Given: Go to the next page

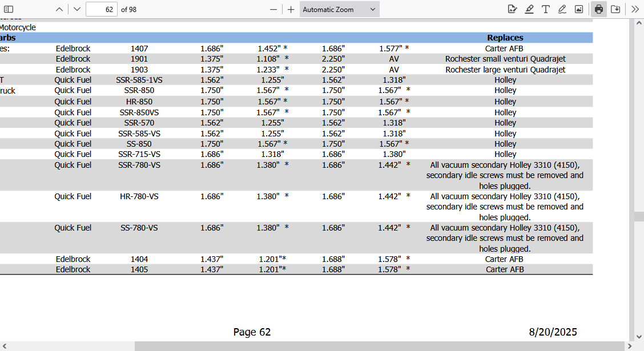Looking at the screenshot, I should [77, 10].
